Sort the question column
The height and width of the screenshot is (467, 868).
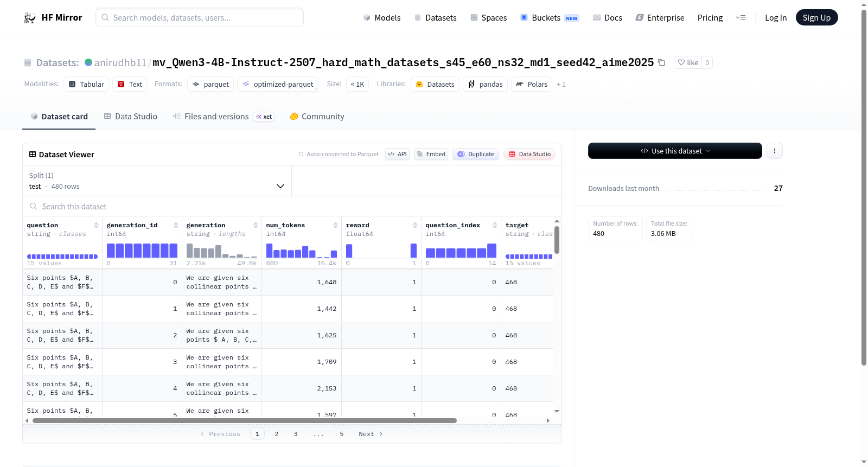click(96, 225)
